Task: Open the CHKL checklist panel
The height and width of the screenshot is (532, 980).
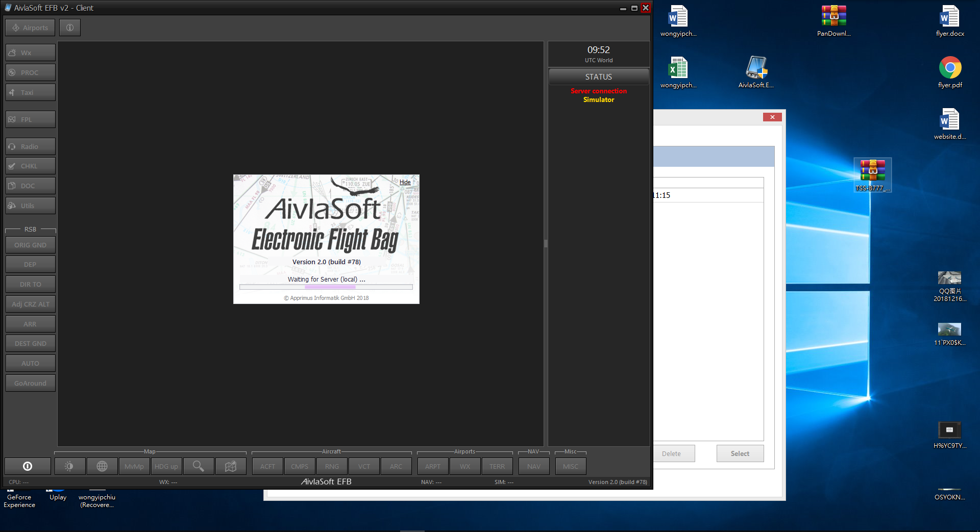Action: [31, 166]
